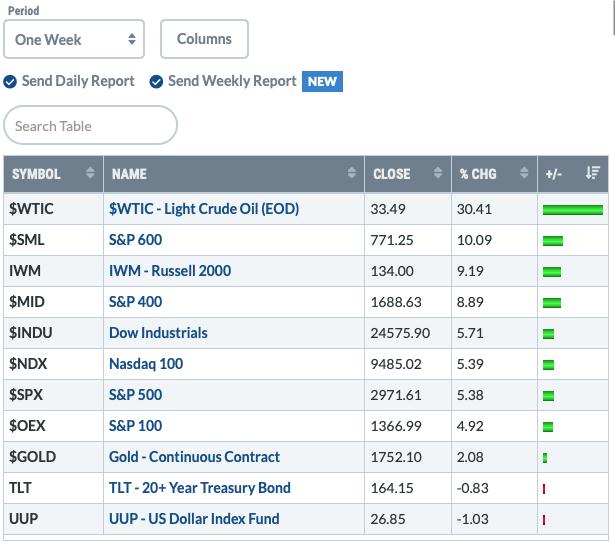The image size is (615, 546).
Task: Click close value 164.15
Action: tap(392, 488)
